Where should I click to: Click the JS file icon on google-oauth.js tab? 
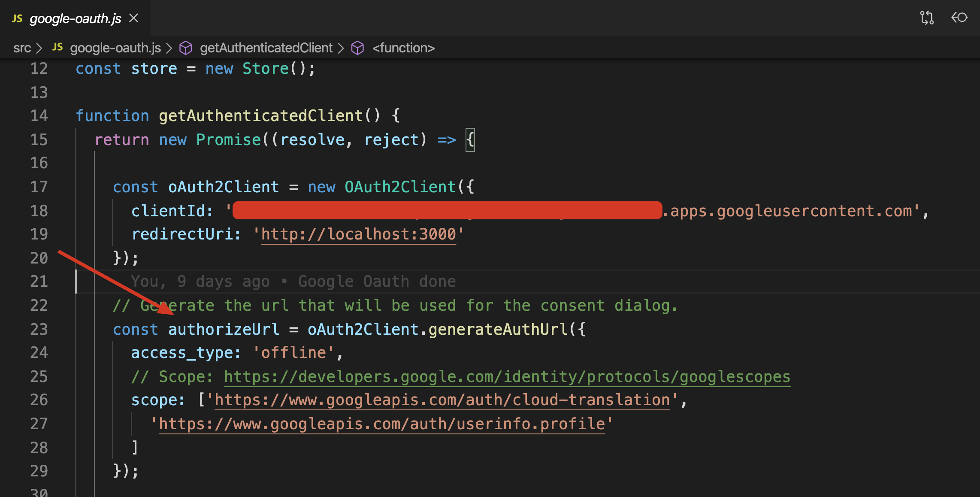tap(17, 18)
